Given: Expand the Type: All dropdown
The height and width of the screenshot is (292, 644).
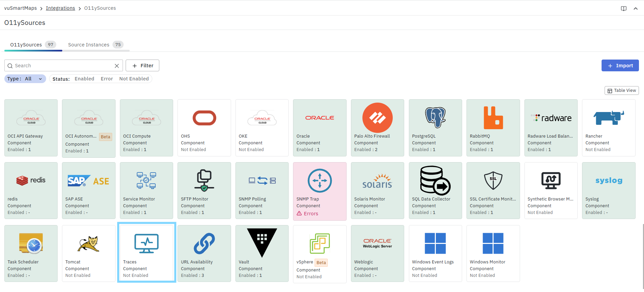Looking at the screenshot, I should pyautogui.click(x=25, y=79).
